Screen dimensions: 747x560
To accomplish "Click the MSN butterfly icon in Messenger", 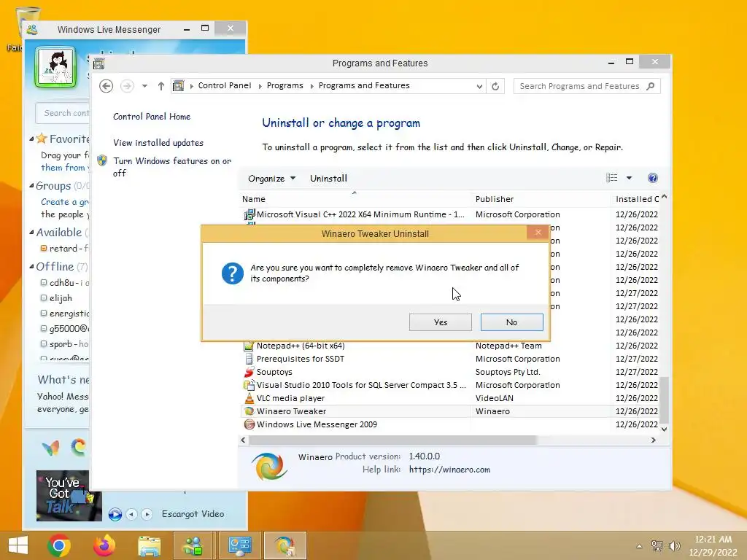I will (x=50, y=448).
